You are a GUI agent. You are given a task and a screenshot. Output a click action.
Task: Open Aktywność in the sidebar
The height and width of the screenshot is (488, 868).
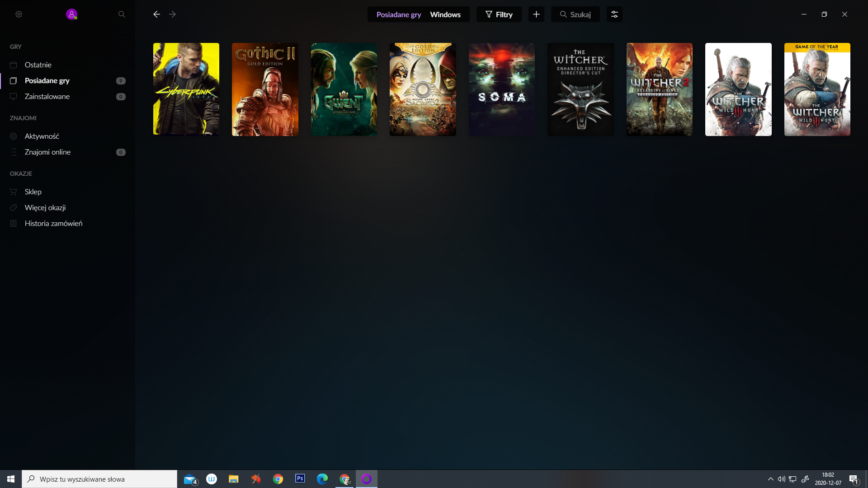pyautogui.click(x=68, y=136)
